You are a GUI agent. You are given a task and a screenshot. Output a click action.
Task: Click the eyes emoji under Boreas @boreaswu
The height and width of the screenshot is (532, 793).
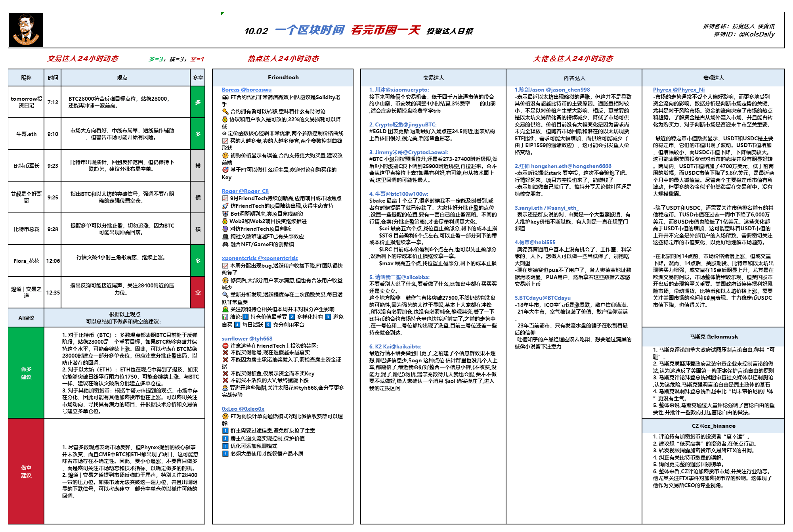(x=225, y=97)
